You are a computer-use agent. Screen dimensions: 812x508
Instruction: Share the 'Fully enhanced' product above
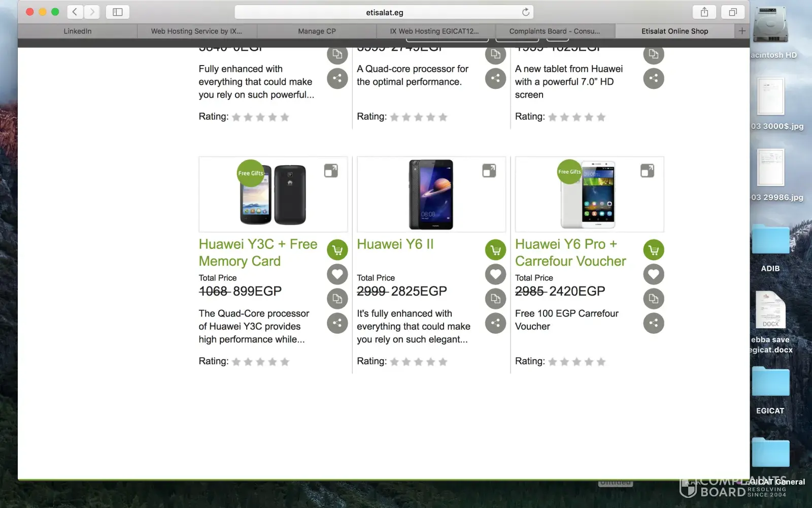(x=337, y=78)
